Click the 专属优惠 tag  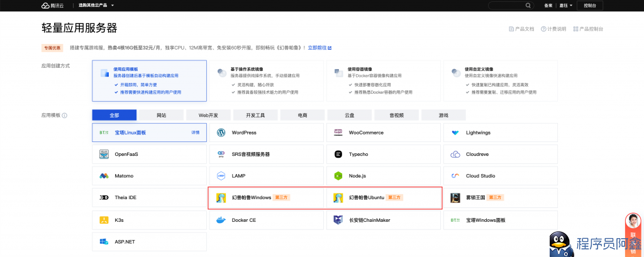click(52, 48)
